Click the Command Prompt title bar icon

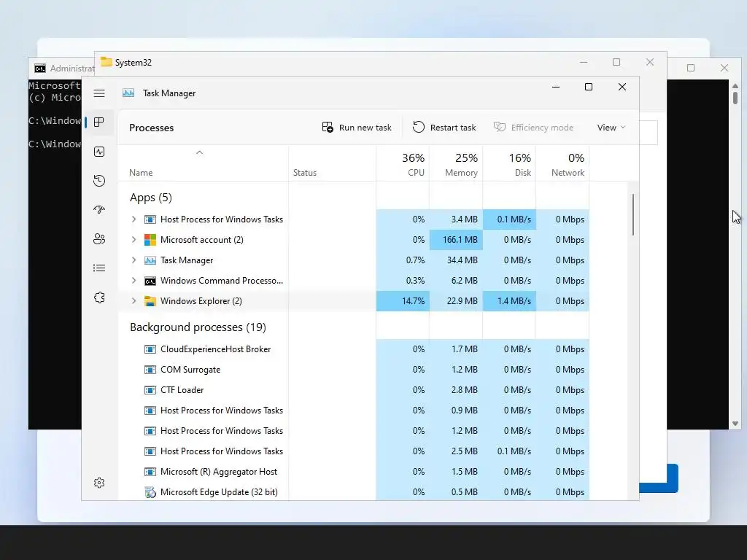click(x=40, y=69)
